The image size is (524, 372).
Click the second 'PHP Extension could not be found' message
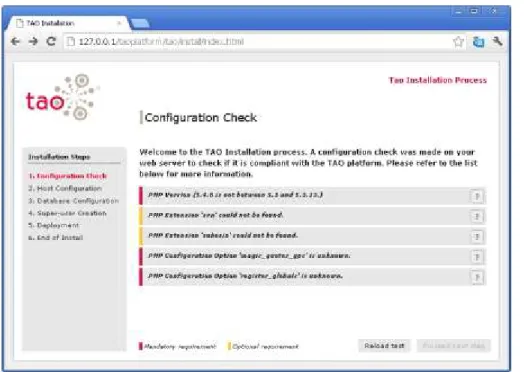223,235
